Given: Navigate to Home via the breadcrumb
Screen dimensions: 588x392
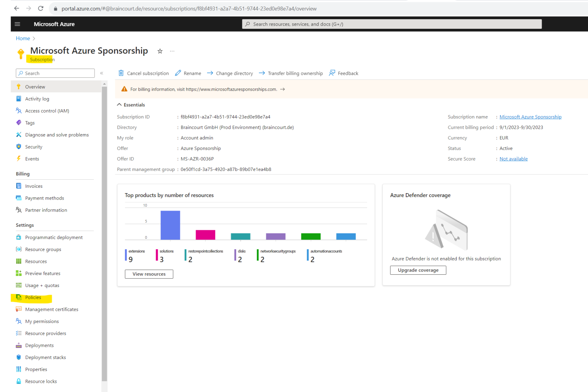Looking at the screenshot, I should pos(23,38).
